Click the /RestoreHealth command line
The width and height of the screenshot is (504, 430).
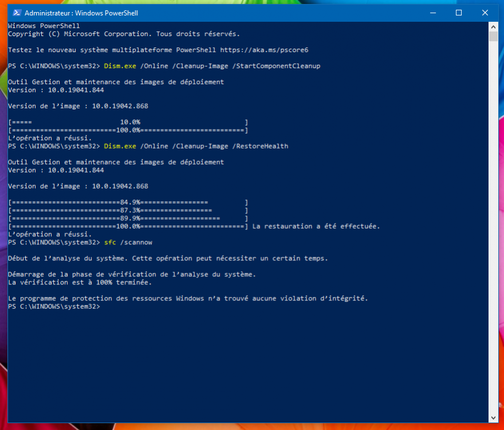coord(148,146)
